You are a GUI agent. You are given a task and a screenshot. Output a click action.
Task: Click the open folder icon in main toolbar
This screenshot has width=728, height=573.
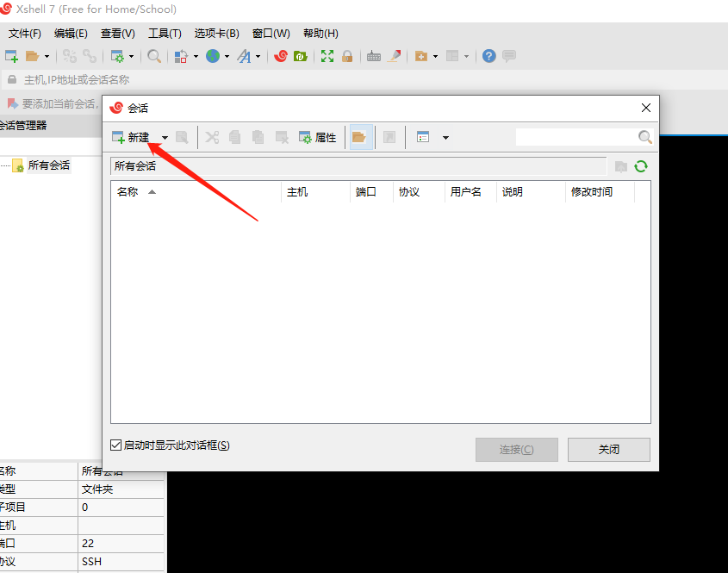[32, 56]
